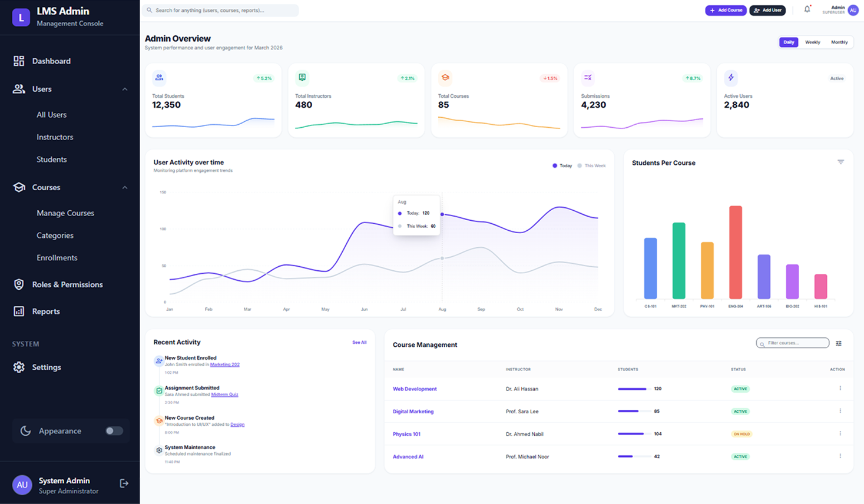This screenshot has width=864, height=504.
Task: Open action menu for Advanced AI row
Action: (840, 456)
